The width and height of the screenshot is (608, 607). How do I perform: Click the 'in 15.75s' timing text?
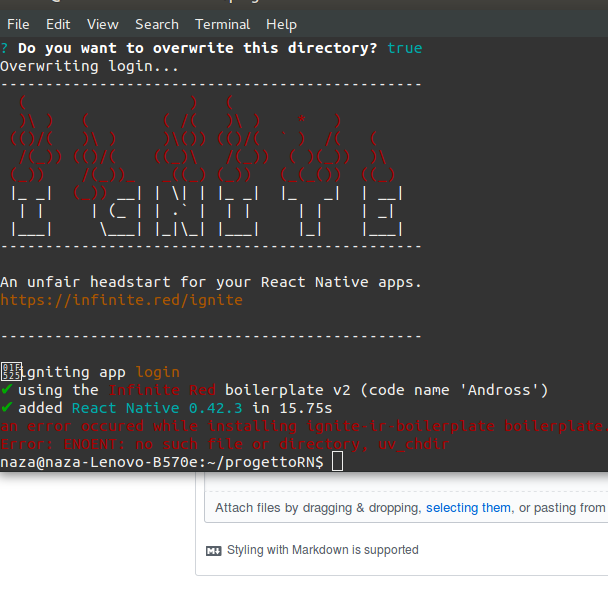point(292,408)
